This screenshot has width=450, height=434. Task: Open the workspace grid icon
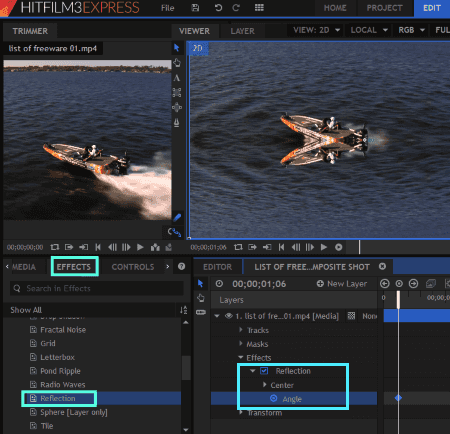coord(259,8)
